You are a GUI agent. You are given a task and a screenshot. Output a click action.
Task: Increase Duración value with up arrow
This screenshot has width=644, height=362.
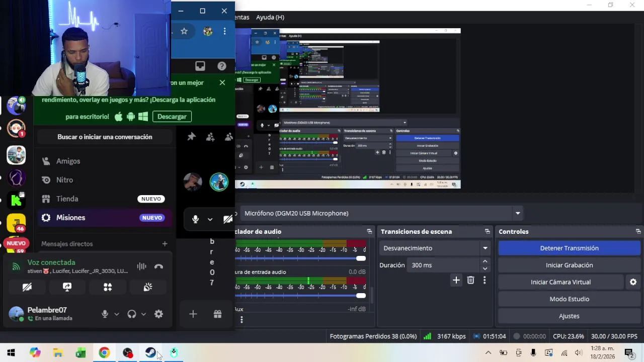point(485,261)
